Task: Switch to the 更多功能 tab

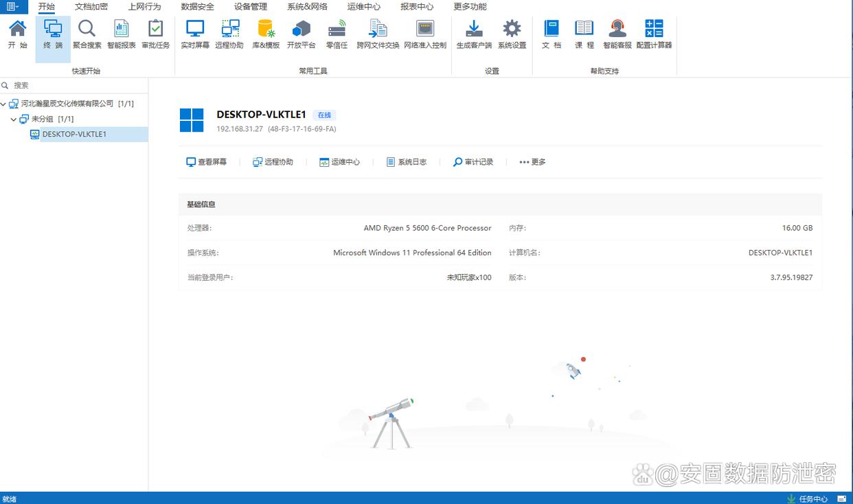Action: [x=470, y=7]
